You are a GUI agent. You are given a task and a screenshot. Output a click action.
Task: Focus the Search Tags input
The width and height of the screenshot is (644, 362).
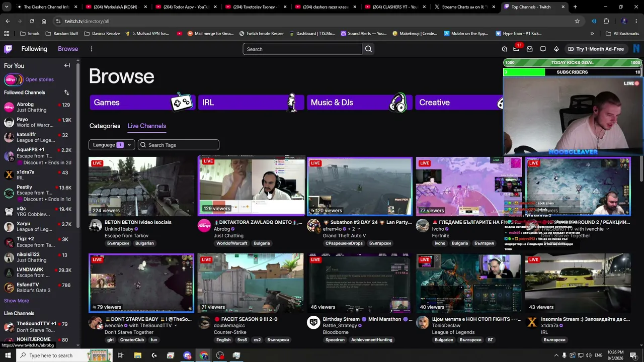179,145
